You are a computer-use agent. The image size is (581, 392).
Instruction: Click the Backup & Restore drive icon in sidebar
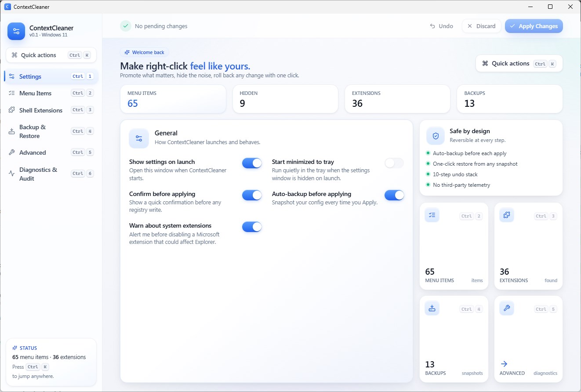pos(12,131)
